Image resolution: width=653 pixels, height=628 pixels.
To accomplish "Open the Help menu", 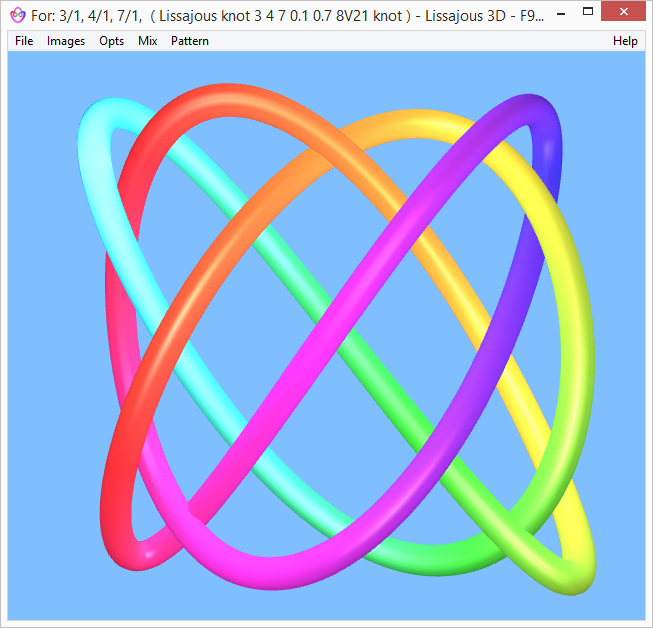I will pos(625,41).
